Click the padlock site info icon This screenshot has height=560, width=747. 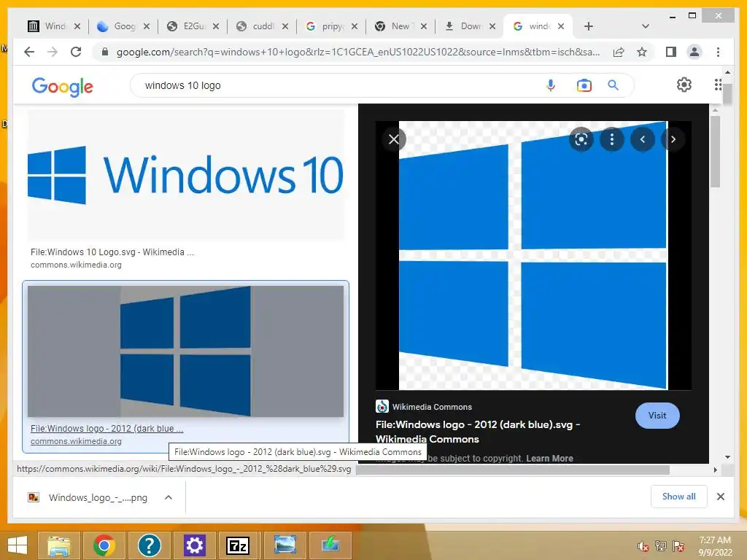click(105, 52)
